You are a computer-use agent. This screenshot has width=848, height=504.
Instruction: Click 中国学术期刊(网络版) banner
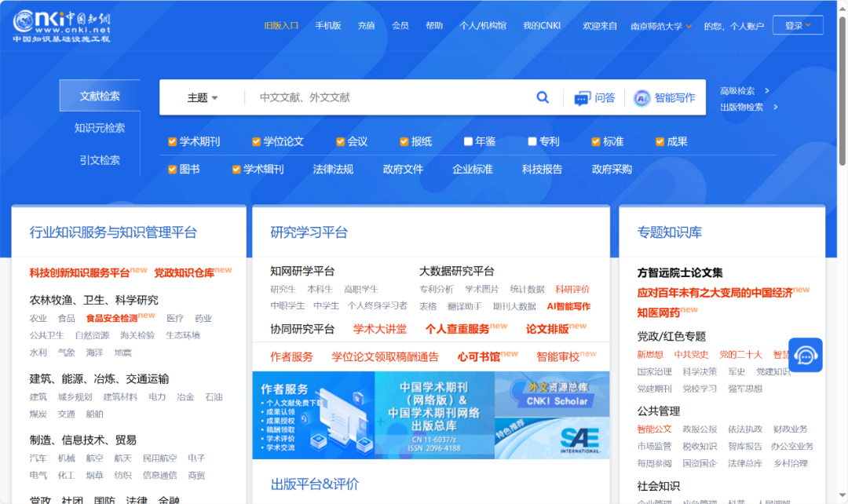coord(434,415)
